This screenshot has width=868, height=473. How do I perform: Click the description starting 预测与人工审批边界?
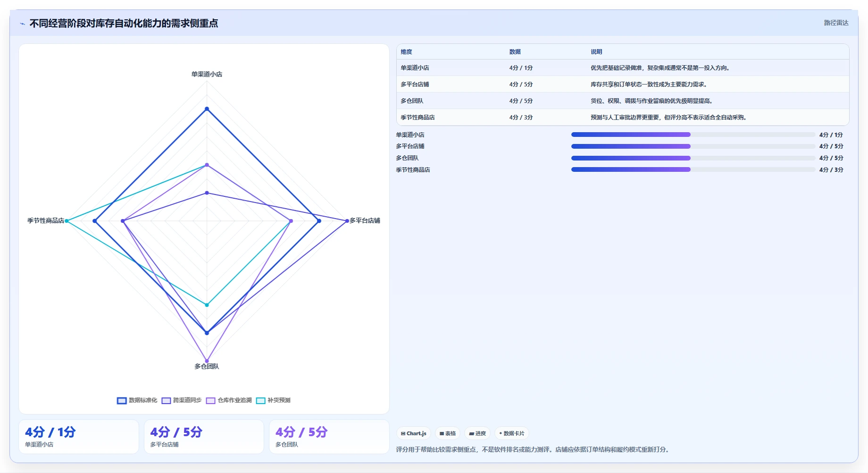(x=669, y=118)
